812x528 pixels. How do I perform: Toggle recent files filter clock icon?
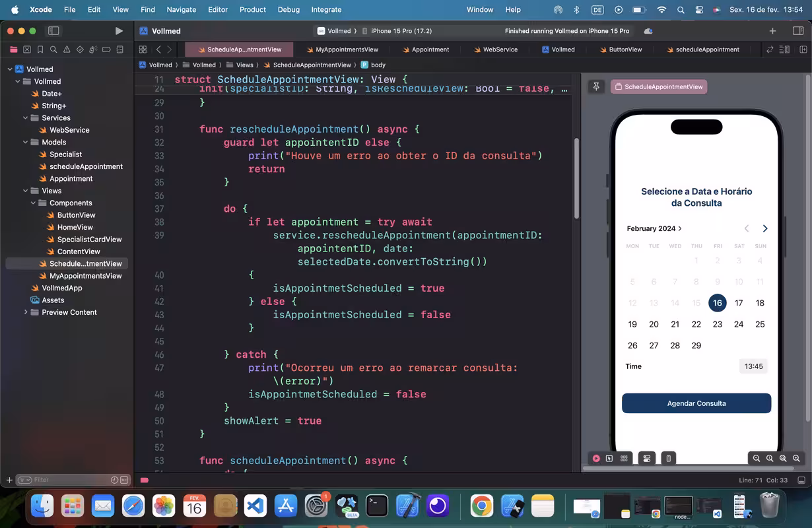pos(114,480)
